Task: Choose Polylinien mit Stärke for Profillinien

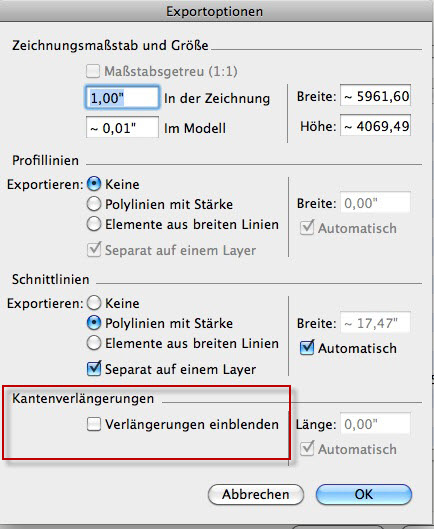Action: click(x=94, y=204)
